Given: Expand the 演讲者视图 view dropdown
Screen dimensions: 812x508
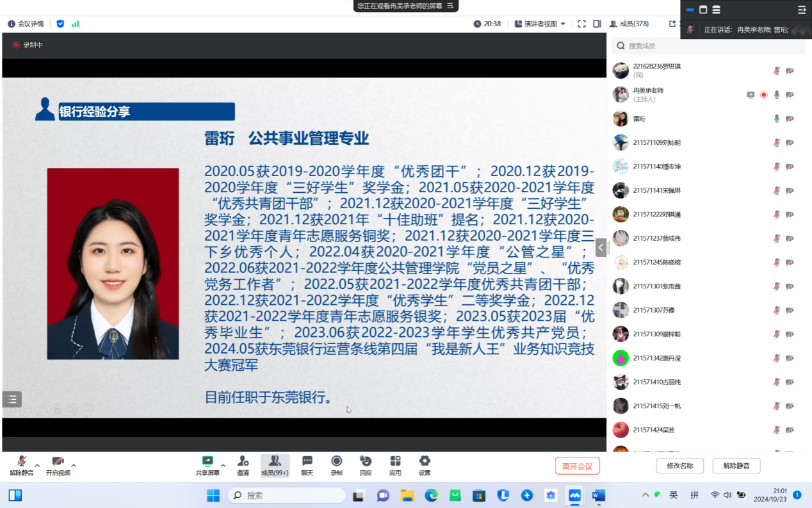Looking at the screenshot, I should tap(540, 24).
